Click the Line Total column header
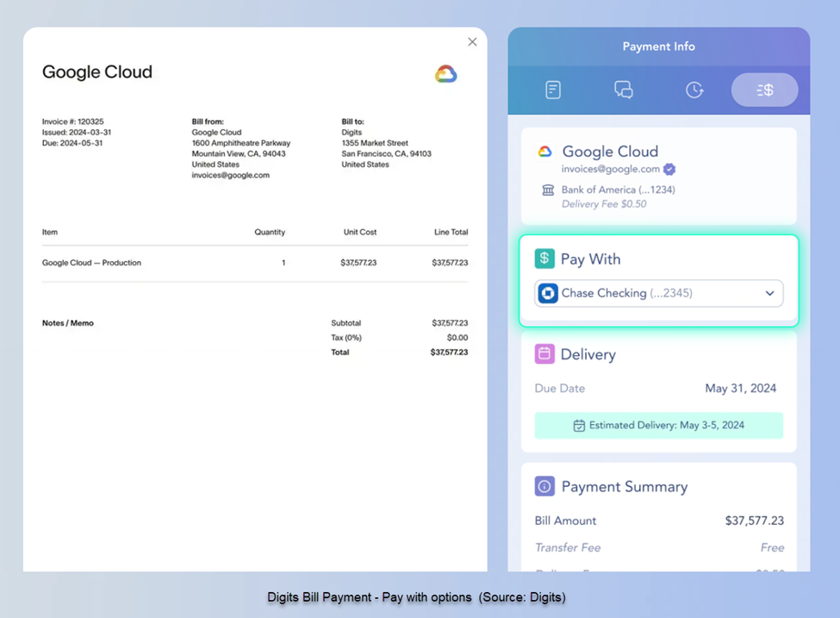This screenshot has width=840, height=618. [451, 232]
